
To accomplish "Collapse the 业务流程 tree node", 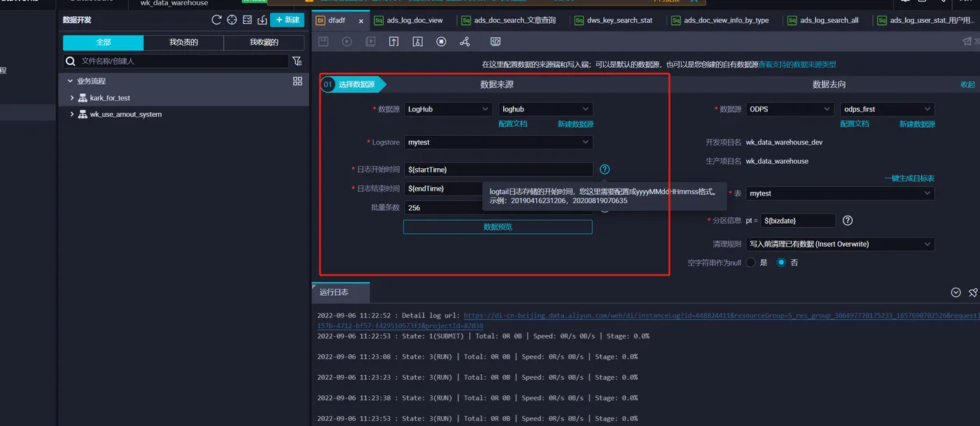I will (70, 81).
